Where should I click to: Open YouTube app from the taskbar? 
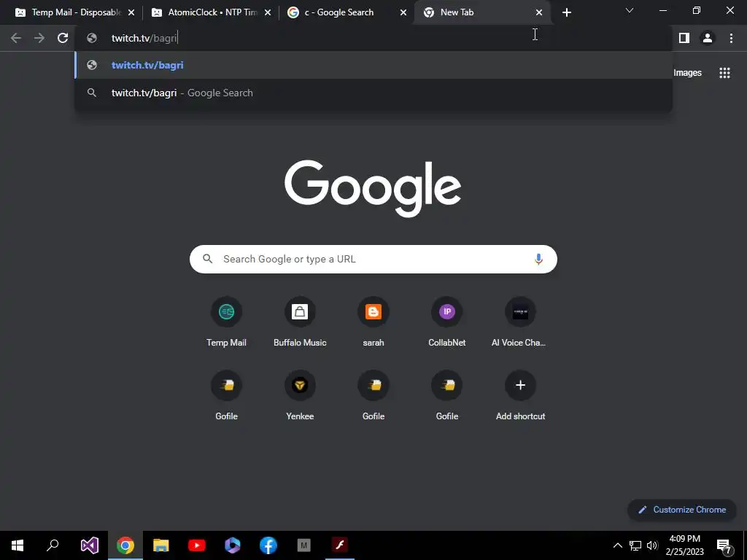pos(197,545)
